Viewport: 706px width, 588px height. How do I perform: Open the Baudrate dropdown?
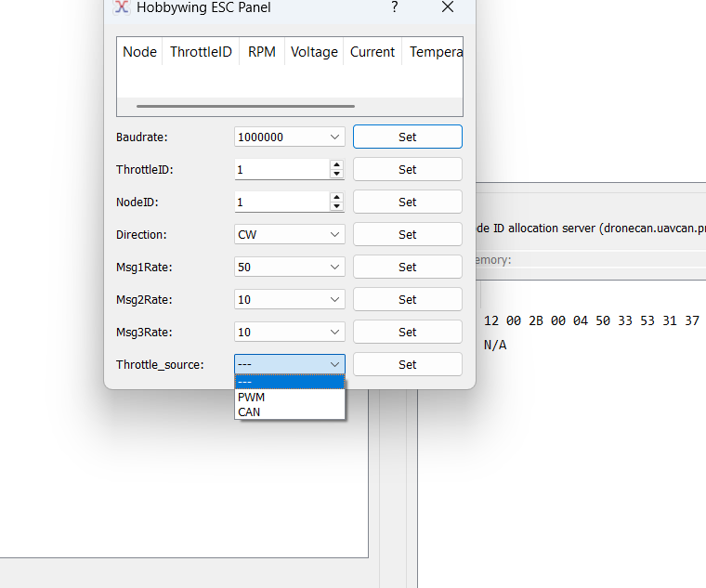290,137
